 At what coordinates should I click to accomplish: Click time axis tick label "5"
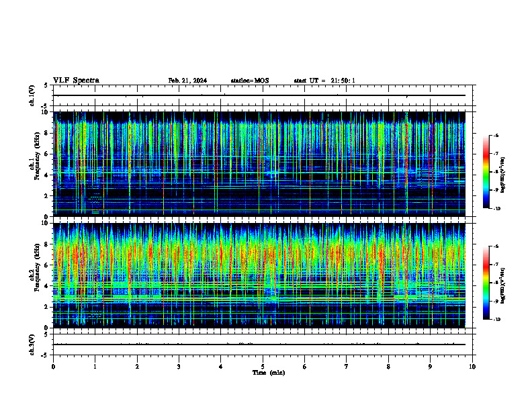coord(263,367)
